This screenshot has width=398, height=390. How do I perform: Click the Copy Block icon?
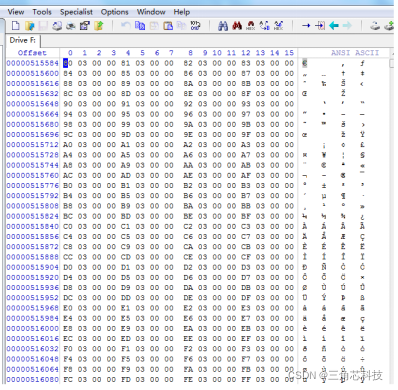(140, 26)
